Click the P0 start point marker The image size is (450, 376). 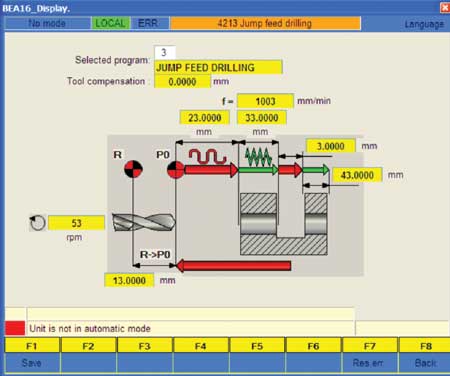175,170
